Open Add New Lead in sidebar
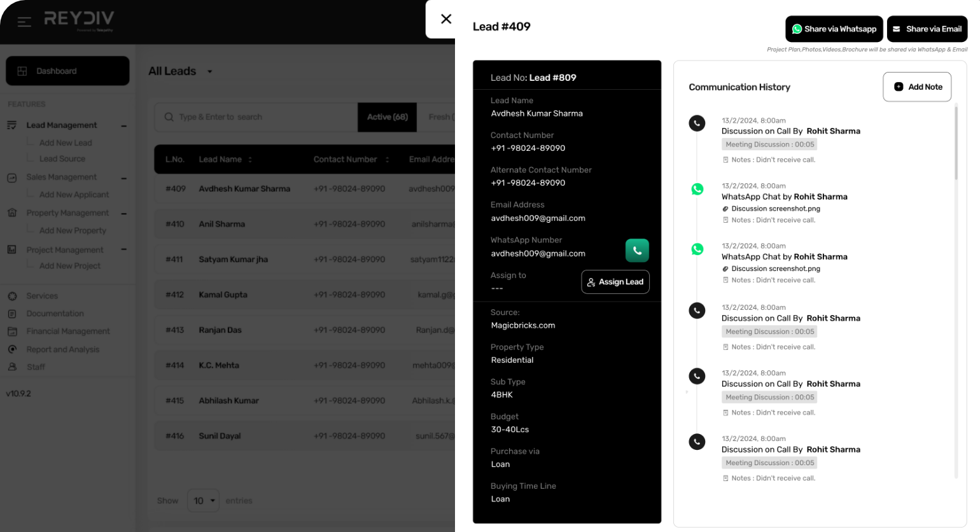Viewport: 980px width, 532px height. [x=66, y=143]
